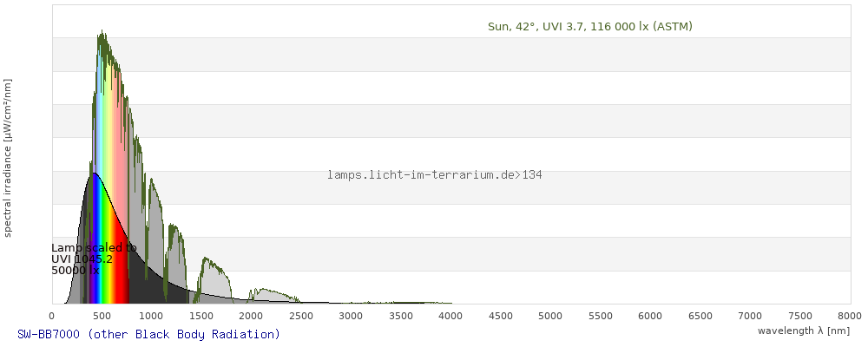Screen dimensions: 868x347
Task: Click the 2500 nm axis tick label
Action: [x=301, y=316]
